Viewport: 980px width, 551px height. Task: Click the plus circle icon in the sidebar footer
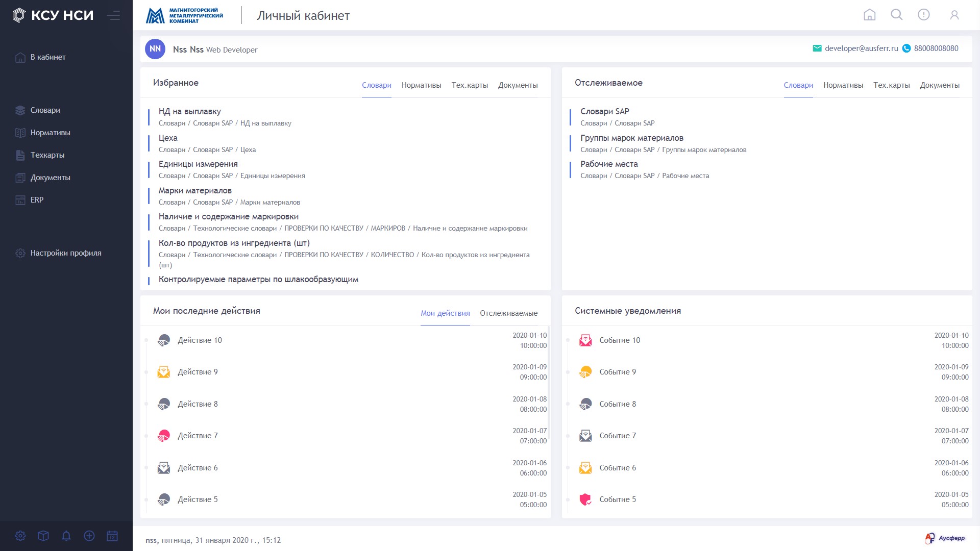pyautogui.click(x=89, y=536)
